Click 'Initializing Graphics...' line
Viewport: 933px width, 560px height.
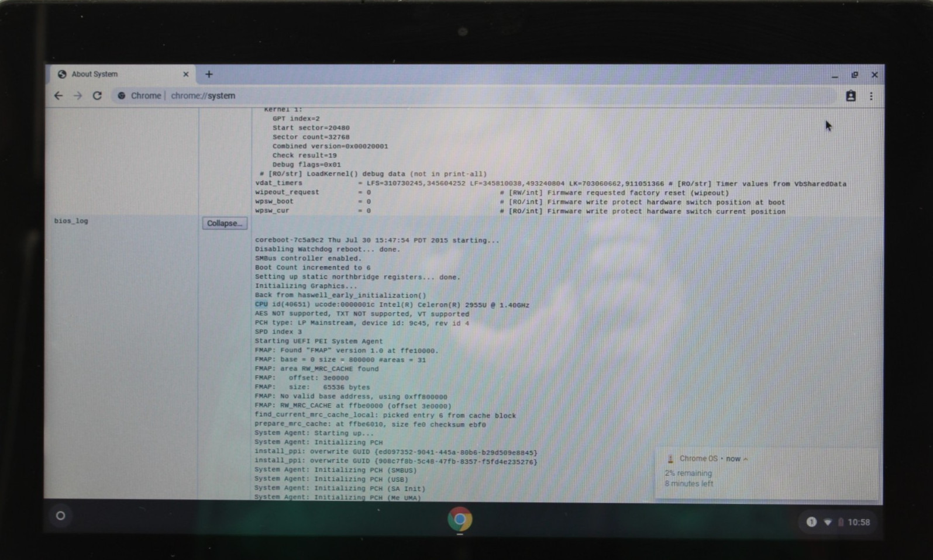[306, 286]
